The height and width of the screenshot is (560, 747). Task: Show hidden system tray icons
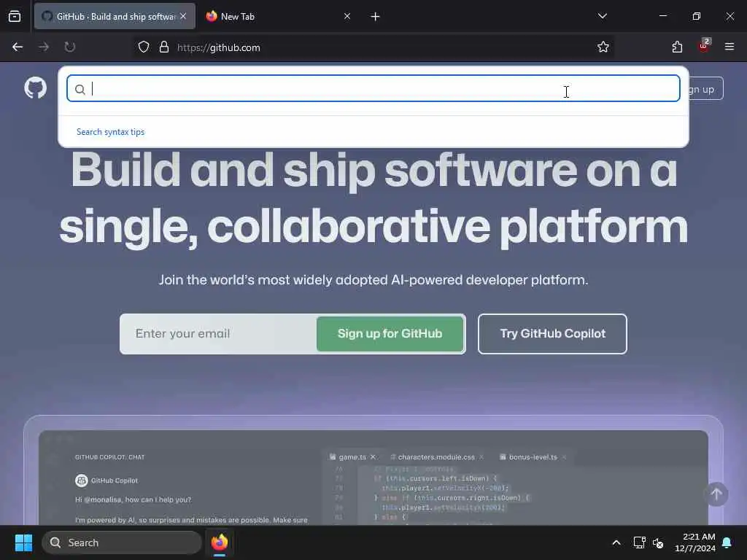616,542
